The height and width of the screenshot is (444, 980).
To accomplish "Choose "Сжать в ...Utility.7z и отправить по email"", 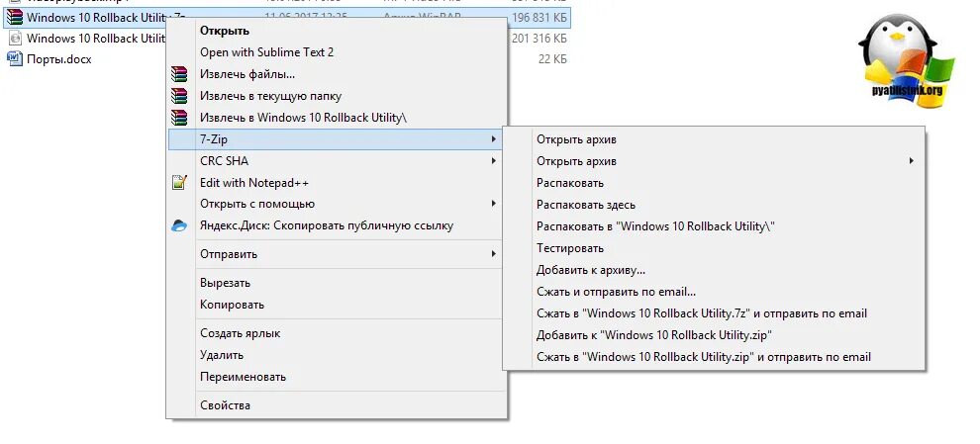I will point(714,313).
